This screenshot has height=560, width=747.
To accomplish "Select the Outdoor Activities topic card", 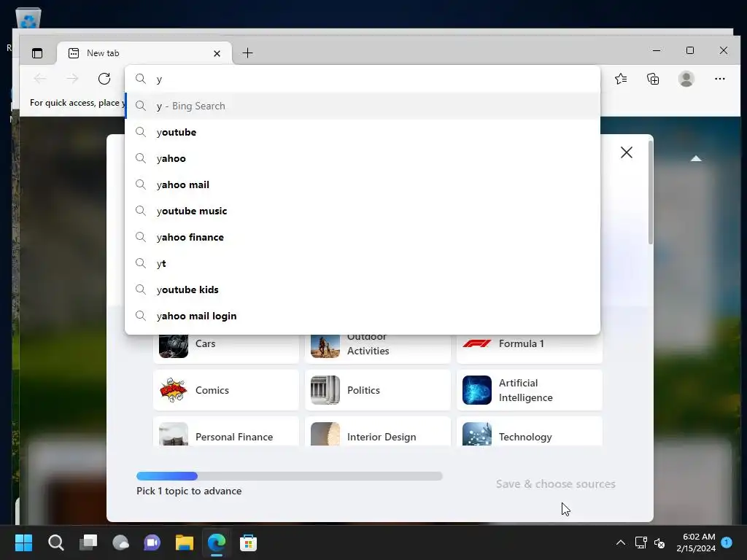I will click(377, 349).
